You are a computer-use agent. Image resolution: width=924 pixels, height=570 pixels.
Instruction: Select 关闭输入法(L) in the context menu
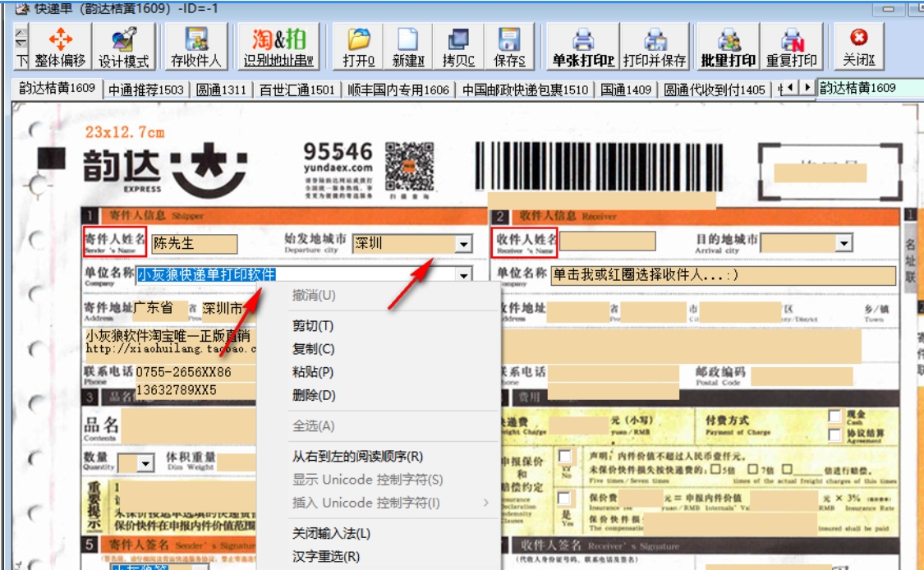click(x=379, y=534)
